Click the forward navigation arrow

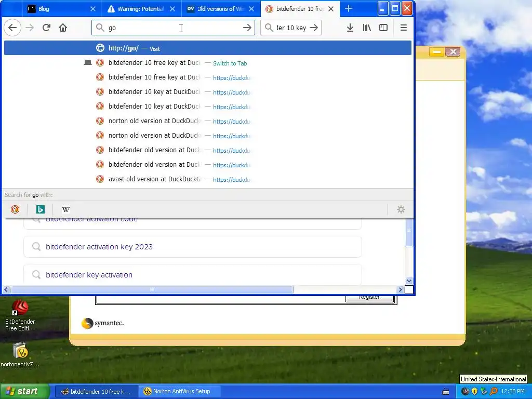point(30,28)
